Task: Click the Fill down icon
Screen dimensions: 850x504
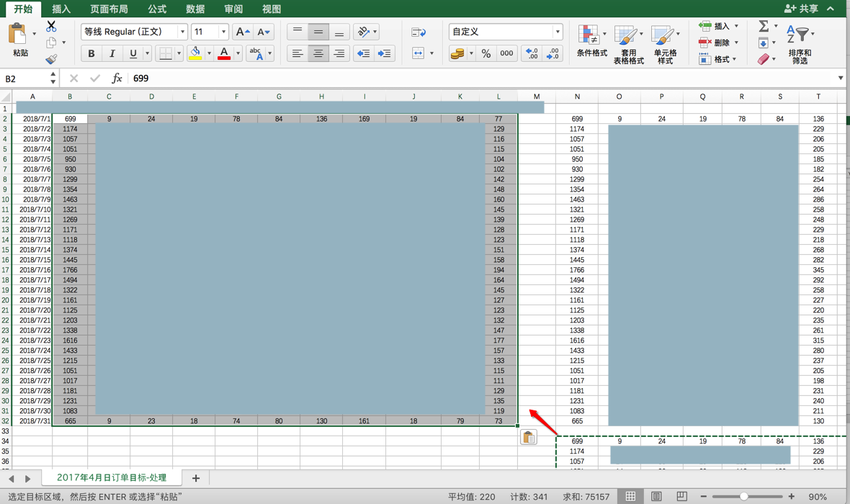Action: coord(764,42)
